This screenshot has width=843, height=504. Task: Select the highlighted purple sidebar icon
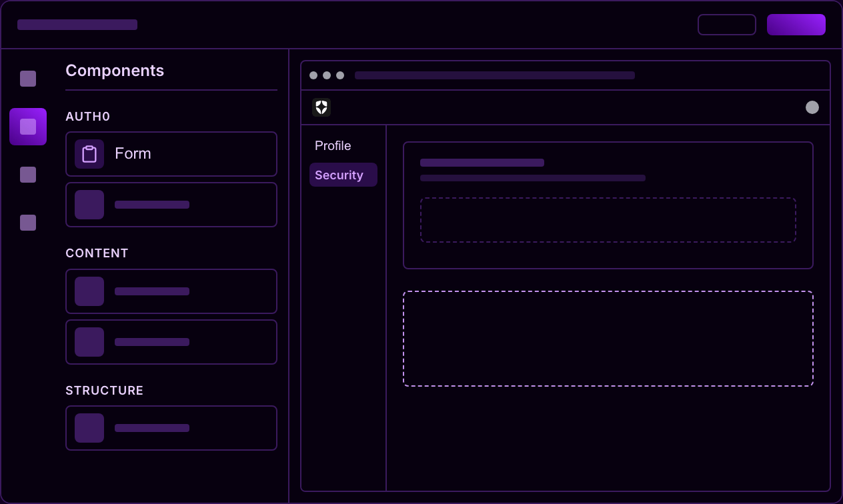click(28, 127)
